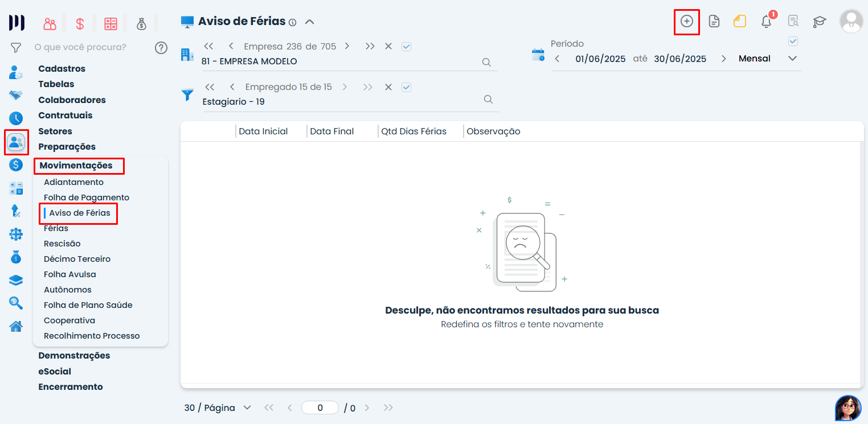Open the help question mark icon

161,47
